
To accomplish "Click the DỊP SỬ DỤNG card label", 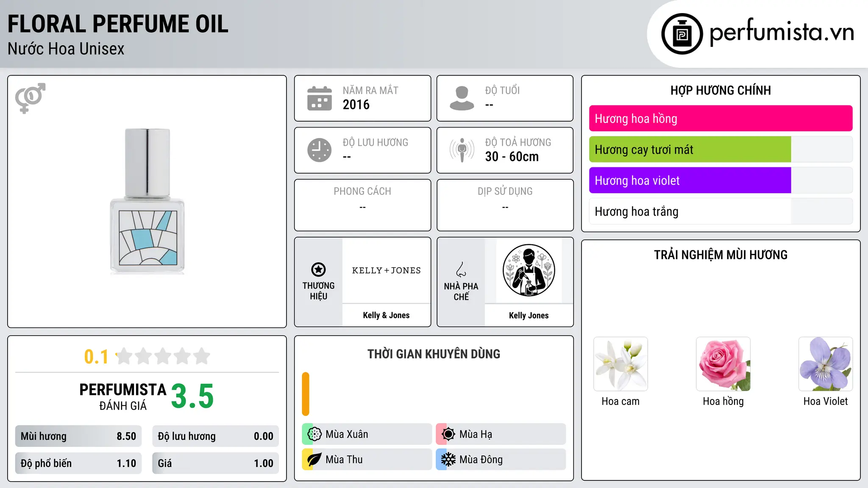I will click(505, 191).
